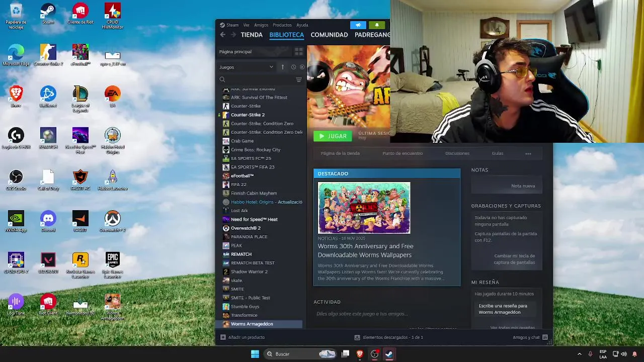Open the three-dots more options menu

point(528,153)
